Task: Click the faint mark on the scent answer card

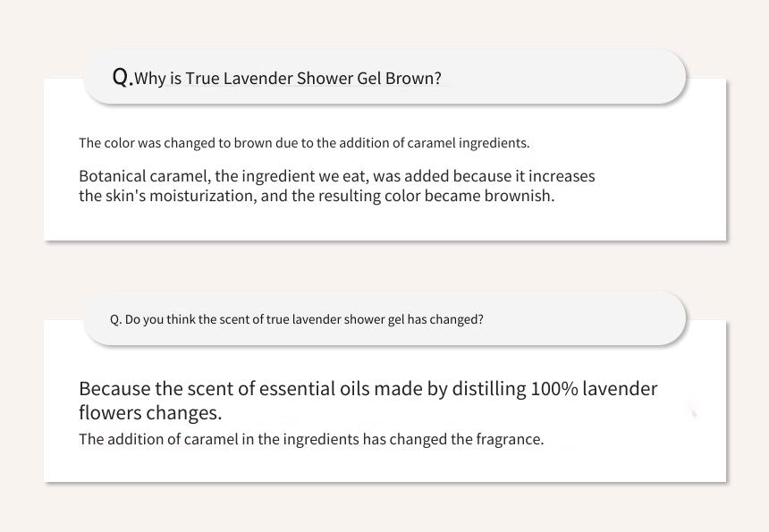Action: tap(694, 413)
